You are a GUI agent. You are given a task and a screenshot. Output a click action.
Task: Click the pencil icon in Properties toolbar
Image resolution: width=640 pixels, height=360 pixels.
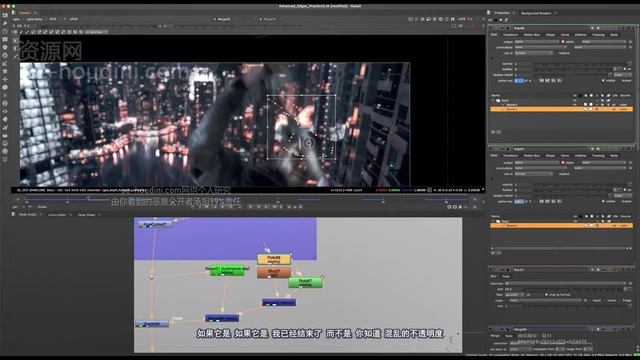507,20
